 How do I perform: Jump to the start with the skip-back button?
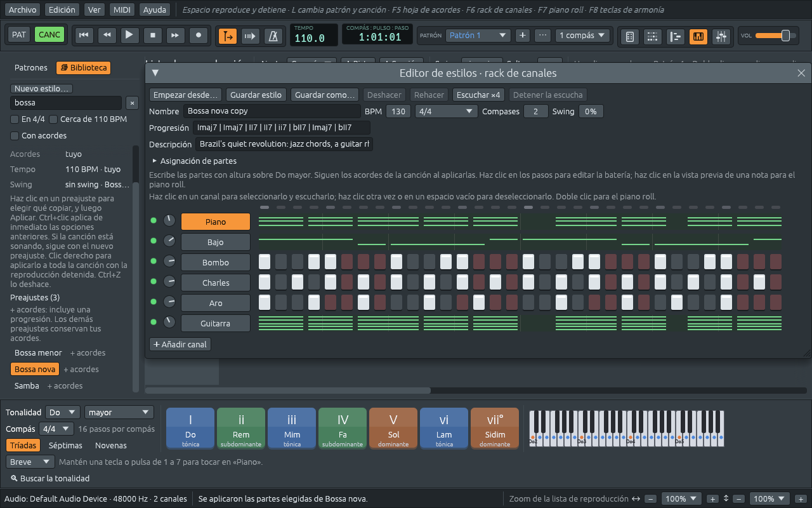pos(83,36)
